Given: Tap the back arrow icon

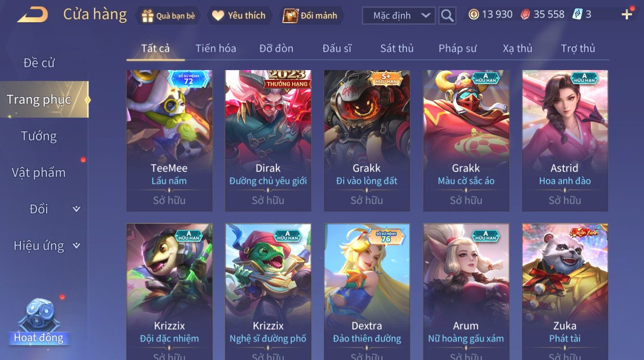Looking at the screenshot, I should click(x=33, y=15).
